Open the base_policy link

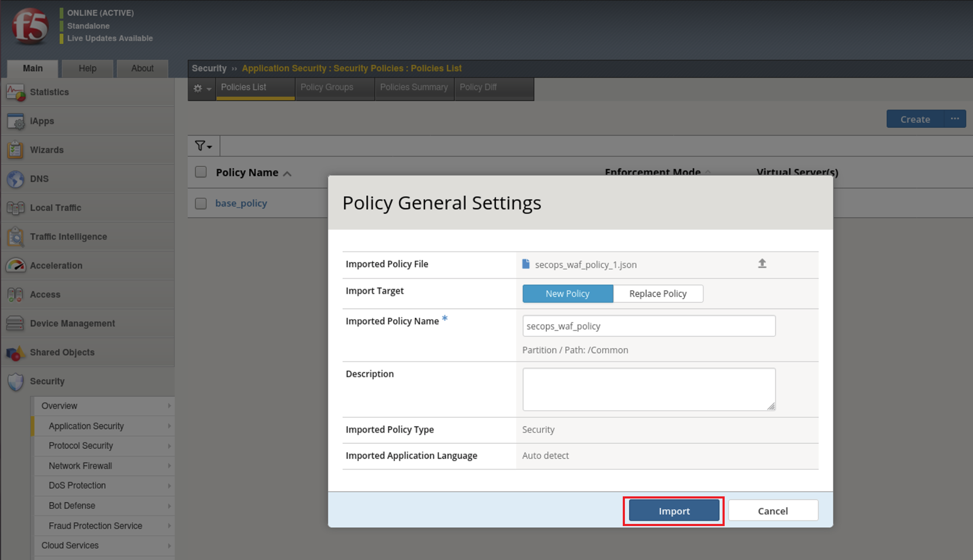pos(241,203)
